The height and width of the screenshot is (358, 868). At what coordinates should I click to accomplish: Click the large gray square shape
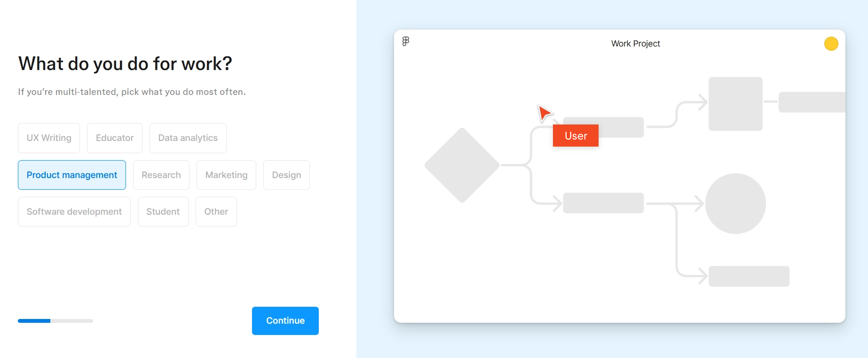pyautogui.click(x=735, y=104)
